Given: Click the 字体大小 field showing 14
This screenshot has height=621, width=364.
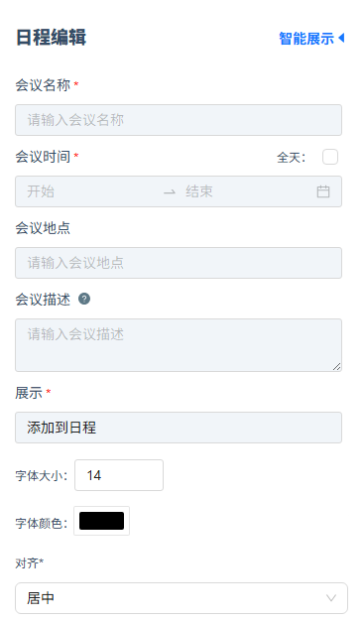Looking at the screenshot, I should pos(119,475).
